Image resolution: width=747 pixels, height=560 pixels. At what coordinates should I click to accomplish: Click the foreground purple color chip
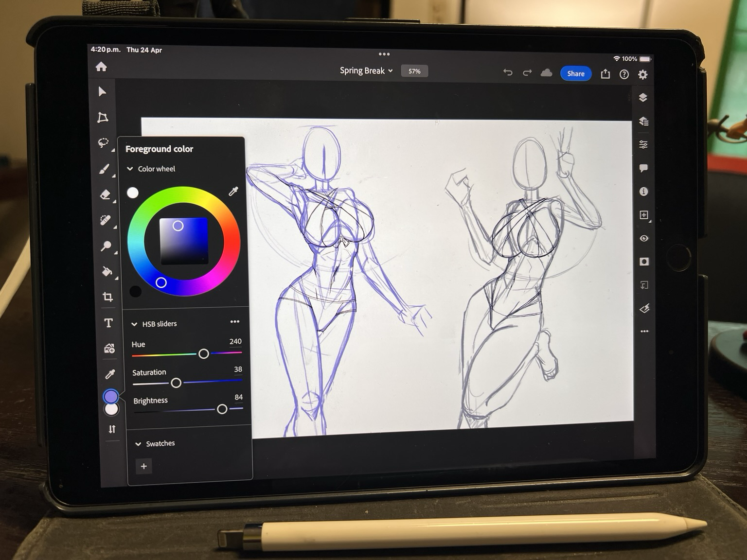(x=111, y=396)
